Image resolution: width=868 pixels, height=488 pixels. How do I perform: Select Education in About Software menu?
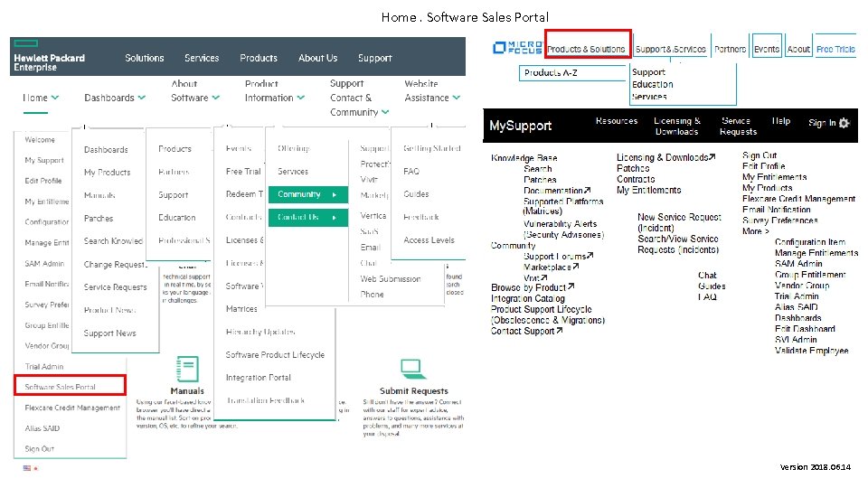pos(176,218)
